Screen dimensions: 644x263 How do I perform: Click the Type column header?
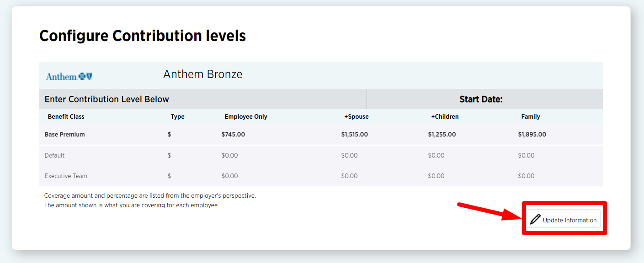177,116
